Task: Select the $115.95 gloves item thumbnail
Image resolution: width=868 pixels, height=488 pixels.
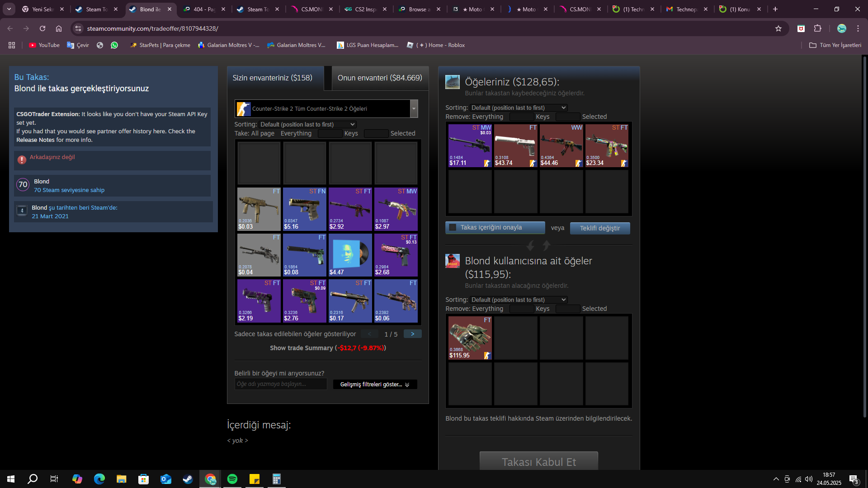Action: click(470, 338)
